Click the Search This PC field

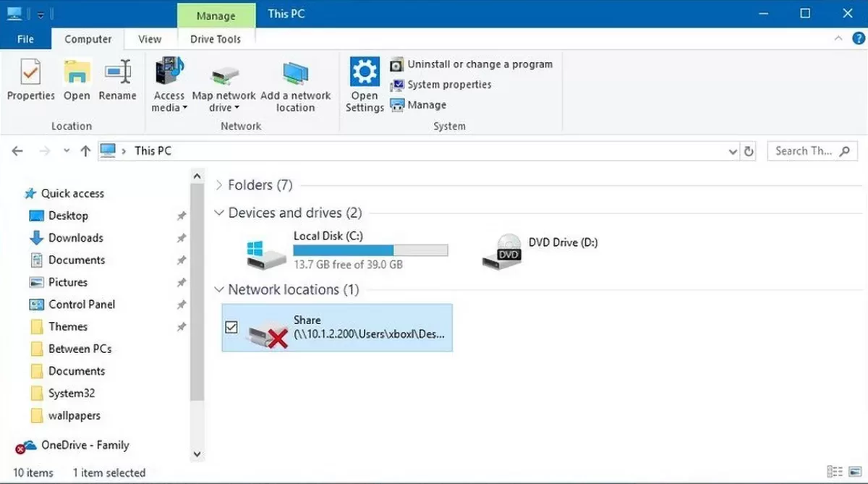[803, 151]
